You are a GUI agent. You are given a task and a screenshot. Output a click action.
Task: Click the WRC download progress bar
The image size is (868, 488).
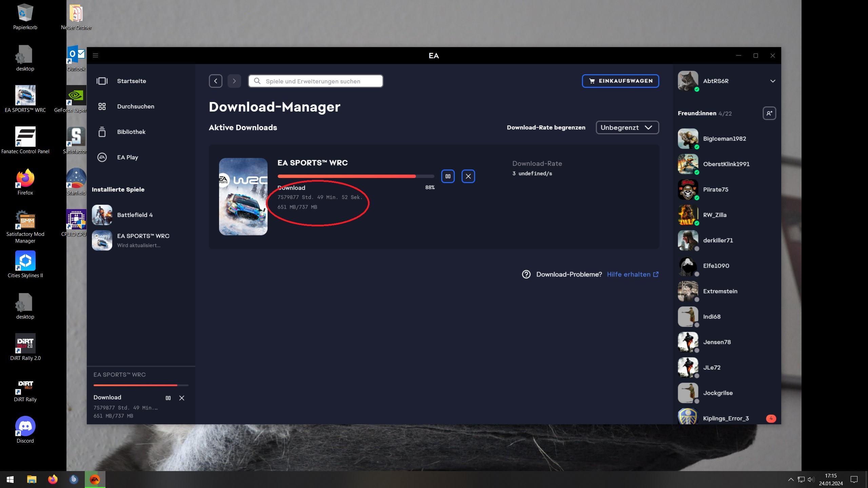[356, 176]
